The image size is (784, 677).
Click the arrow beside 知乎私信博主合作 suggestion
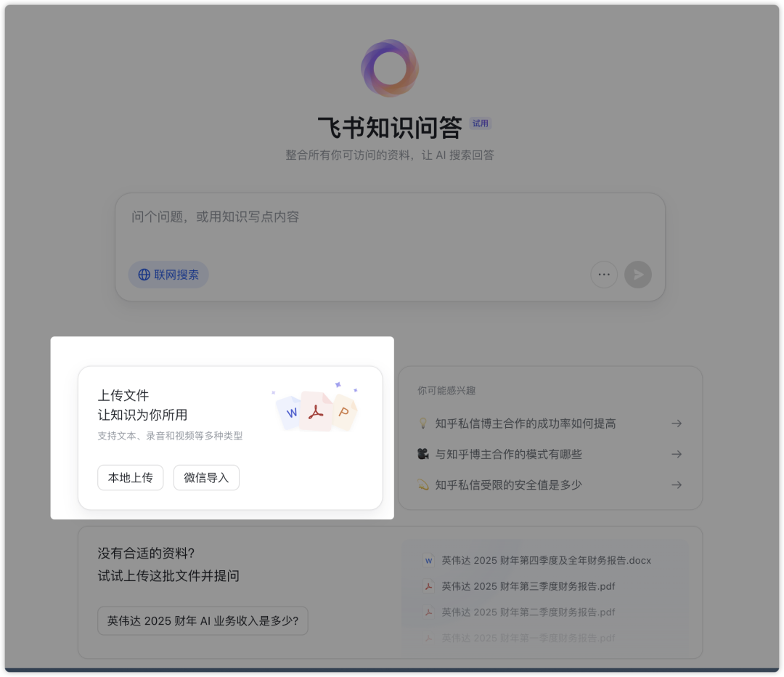point(677,423)
